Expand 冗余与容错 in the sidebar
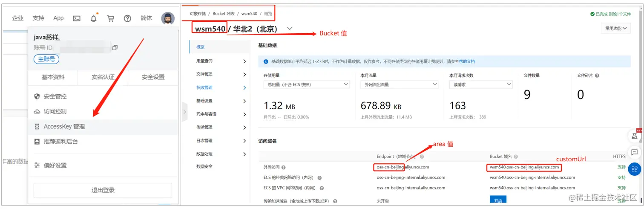644x209 pixels. [x=244, y=114]
